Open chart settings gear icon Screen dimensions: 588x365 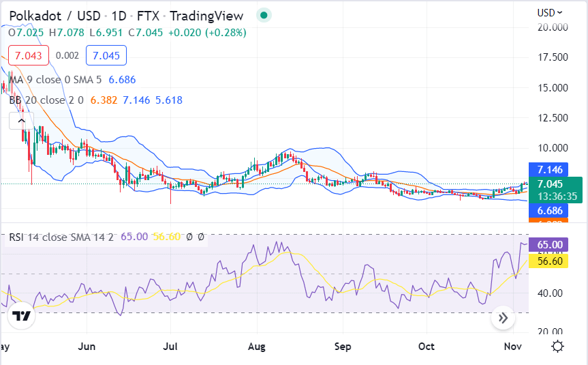pos(557,346)
